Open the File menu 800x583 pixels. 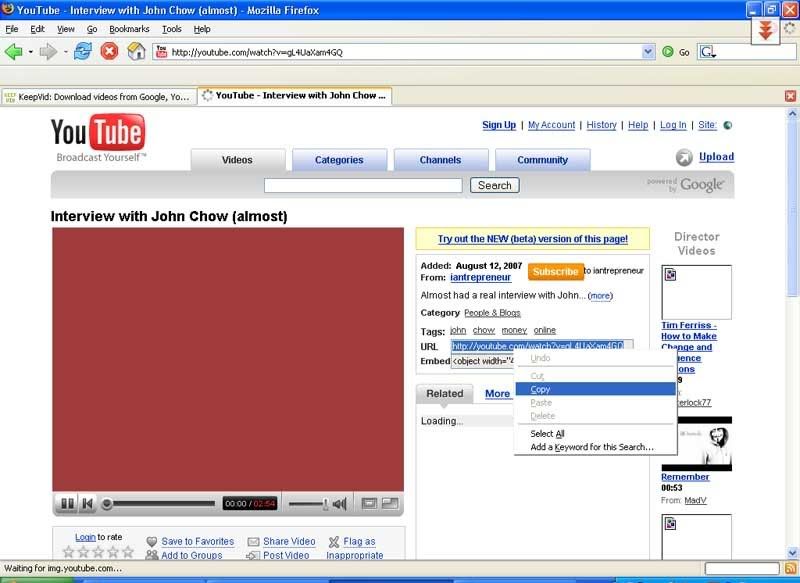[11, 29]
